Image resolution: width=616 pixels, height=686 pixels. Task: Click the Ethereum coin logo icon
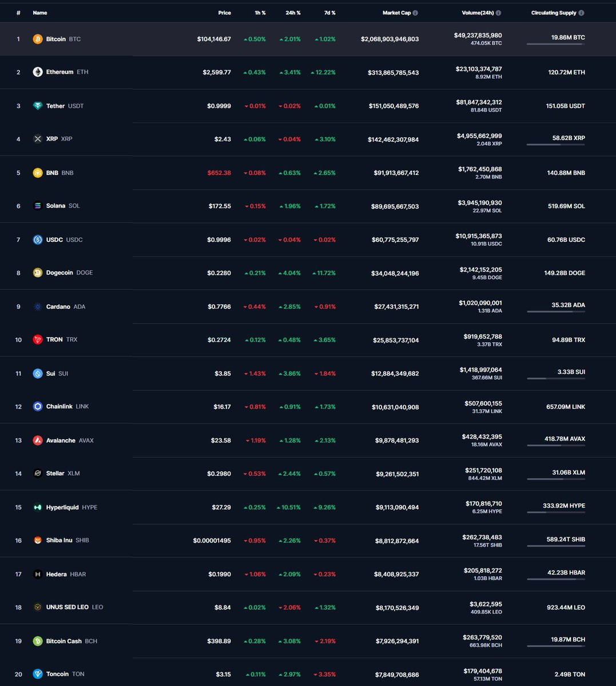tap(38, 72)
